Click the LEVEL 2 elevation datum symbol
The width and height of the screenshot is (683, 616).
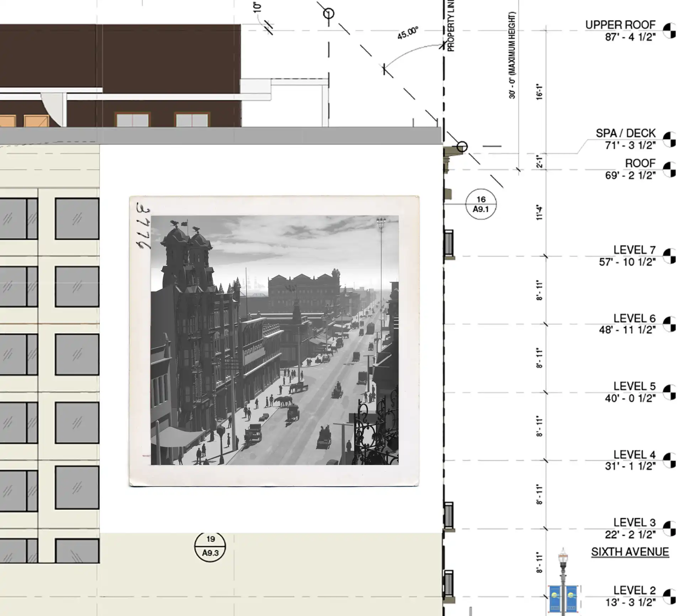[669, 596]
